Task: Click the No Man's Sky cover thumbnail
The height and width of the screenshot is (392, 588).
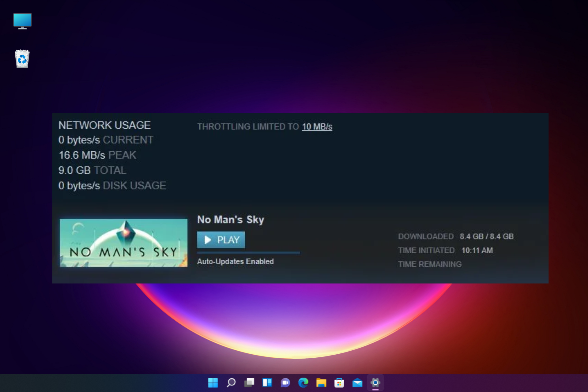Action: tap(123, 243)
